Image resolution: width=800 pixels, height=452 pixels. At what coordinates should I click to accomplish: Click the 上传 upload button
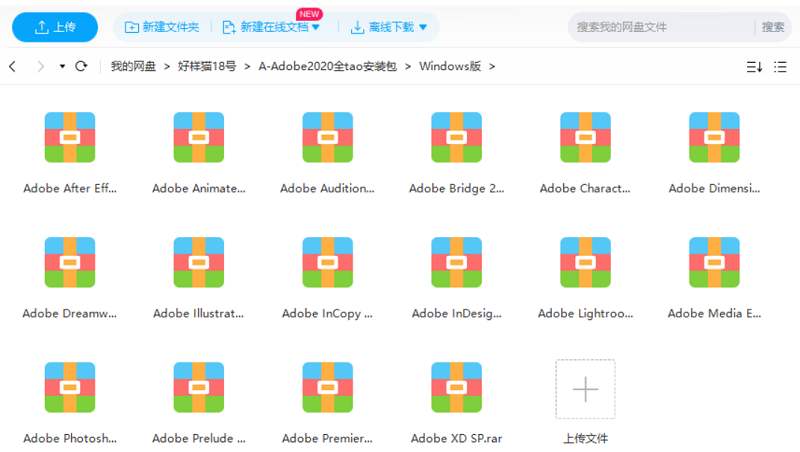point(55,27)
